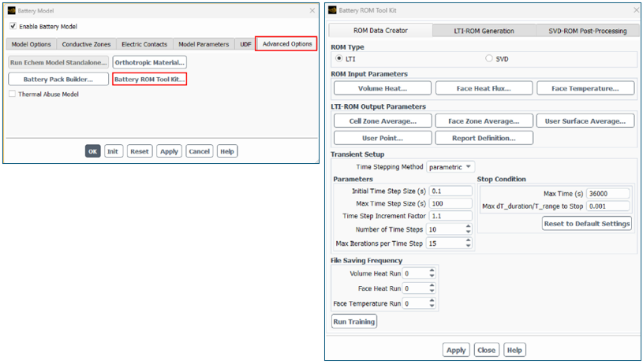Click the Max Time (s) input field
Viewport: 643px width, 364px height.
[607, 194]
